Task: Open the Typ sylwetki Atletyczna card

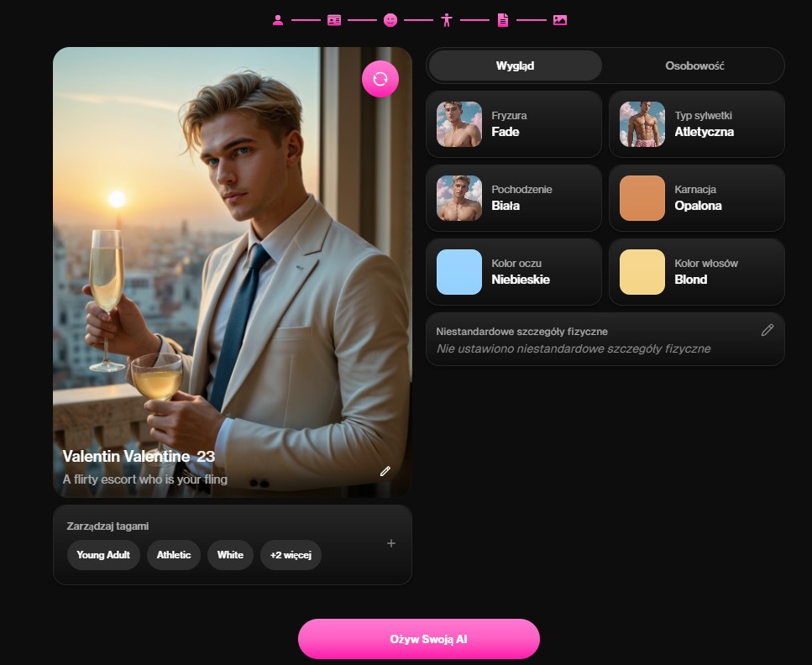Action: pyautogui.click(x=696, y=124)
